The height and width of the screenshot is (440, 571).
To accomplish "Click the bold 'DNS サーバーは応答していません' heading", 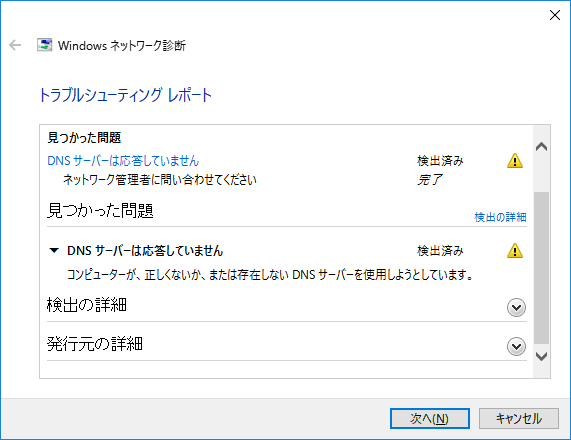I will [145, 251].
